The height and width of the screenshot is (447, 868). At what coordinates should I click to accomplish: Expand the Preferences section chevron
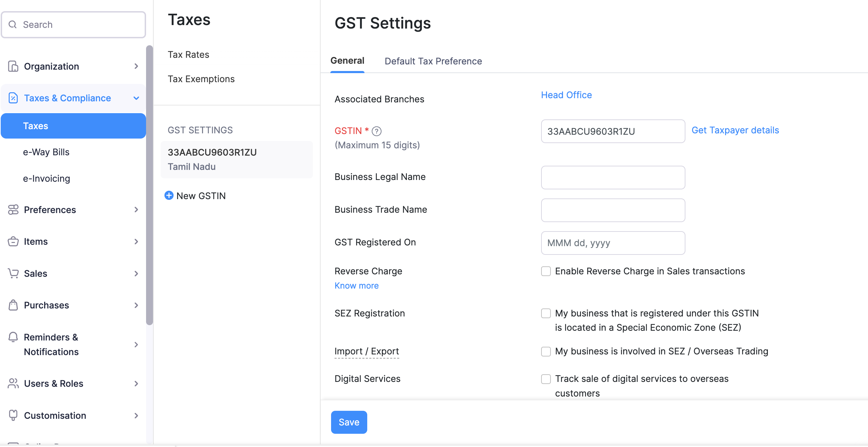click(136, 210)
